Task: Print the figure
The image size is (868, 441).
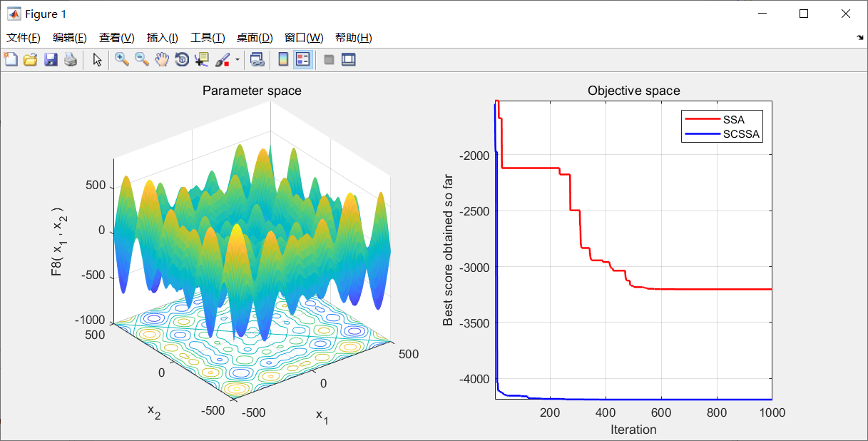Action: pos(69,60)
